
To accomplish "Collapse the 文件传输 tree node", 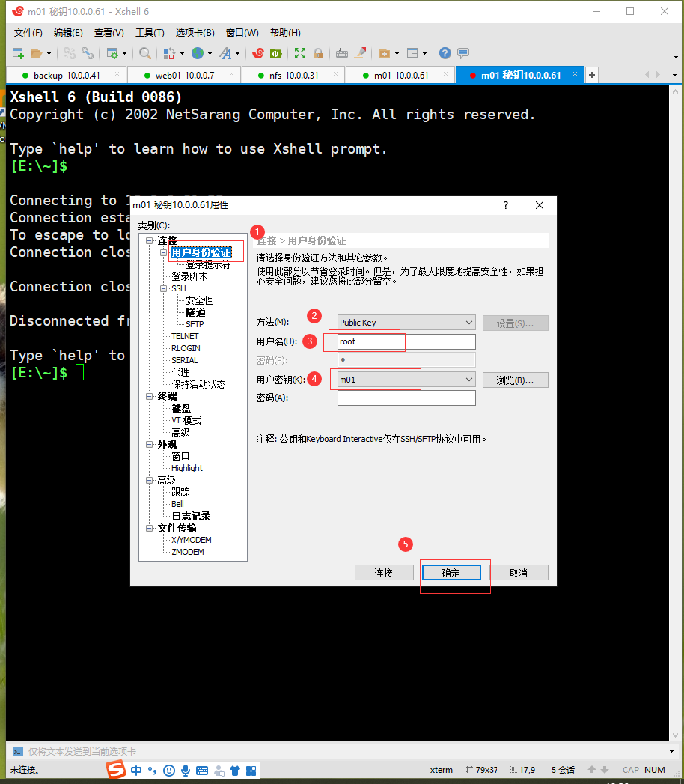I will [149, 528].
